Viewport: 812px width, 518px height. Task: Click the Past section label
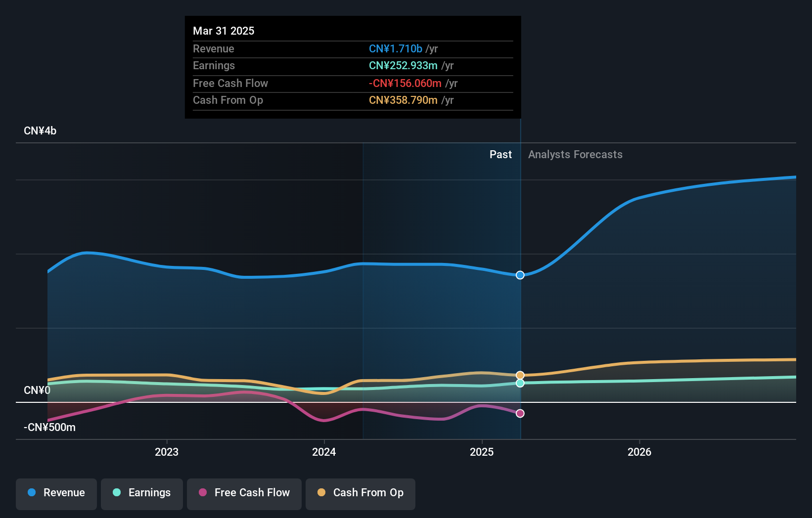pos(500,154)
